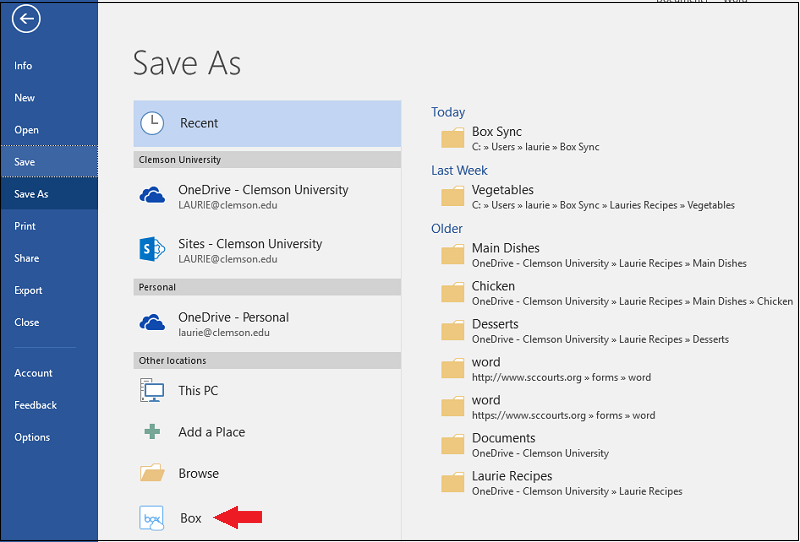Click OneDrive Clemson University cloud icon
The image size is (800, 542).
(152, 195)
